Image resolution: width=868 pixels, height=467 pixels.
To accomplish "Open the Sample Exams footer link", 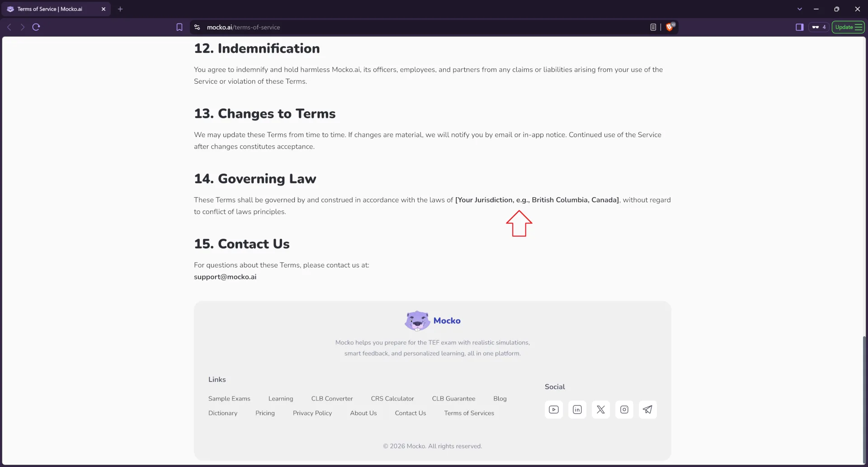I will point(229,399).
